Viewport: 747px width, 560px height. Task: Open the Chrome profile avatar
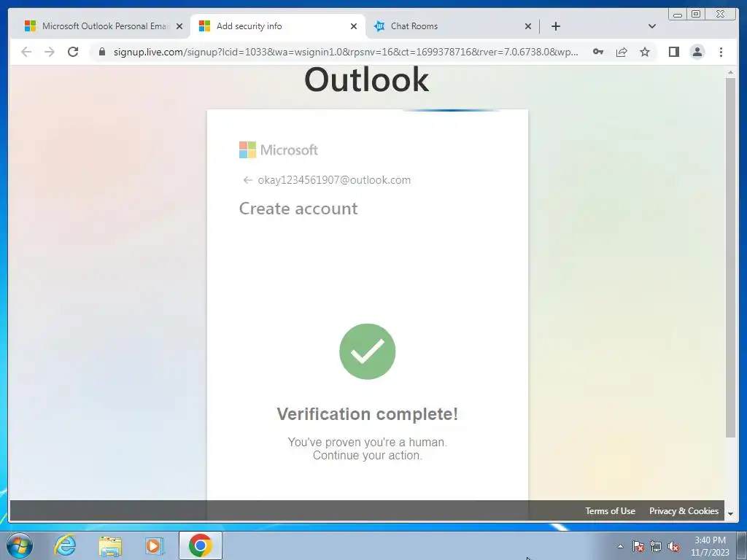[x=697, y=52]
